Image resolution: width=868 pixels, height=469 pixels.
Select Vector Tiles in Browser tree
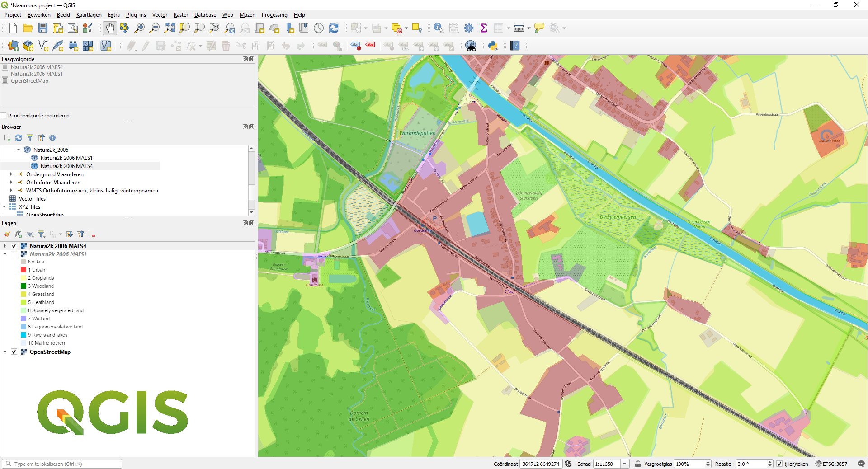tap(32, 199)
